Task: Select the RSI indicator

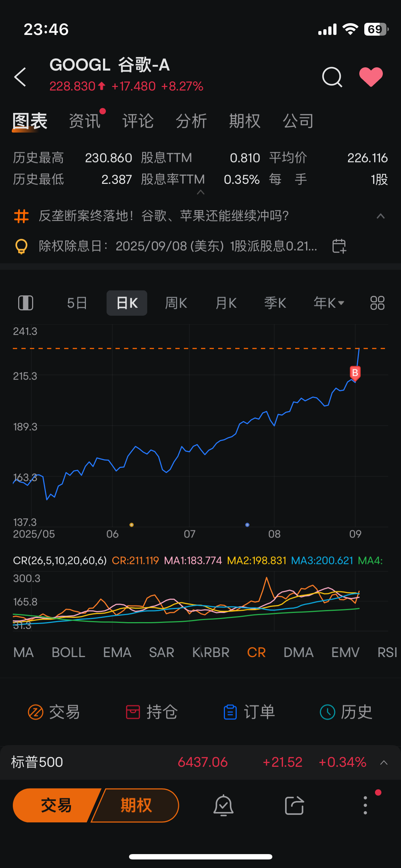Action: (x=387, y=653)
